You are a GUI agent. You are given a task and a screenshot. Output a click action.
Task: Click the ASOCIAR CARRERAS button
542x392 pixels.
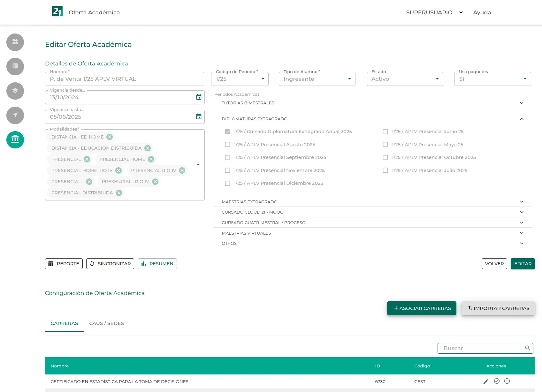click(422, 308)
